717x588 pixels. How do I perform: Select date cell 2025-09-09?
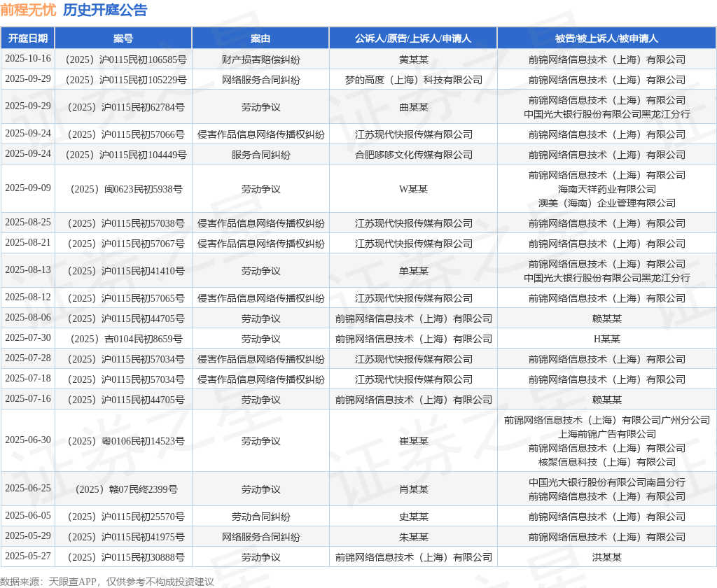click(x=28, y=188)
